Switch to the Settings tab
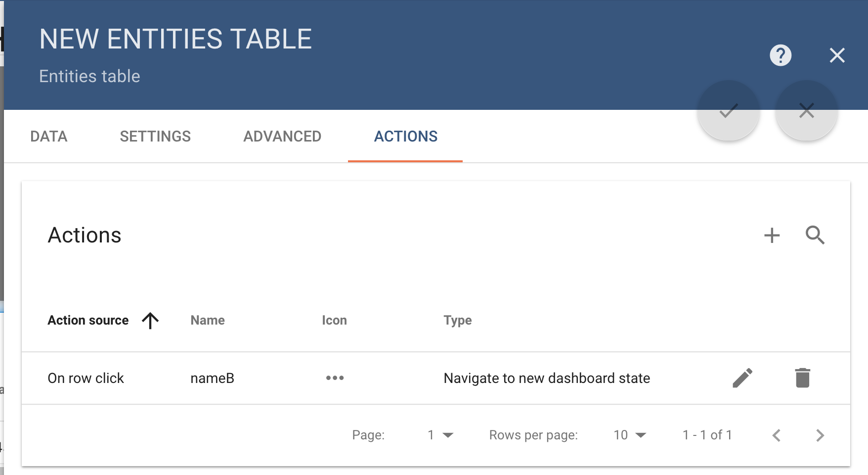Viewport: 868px width, 475px height. [155, 137]
